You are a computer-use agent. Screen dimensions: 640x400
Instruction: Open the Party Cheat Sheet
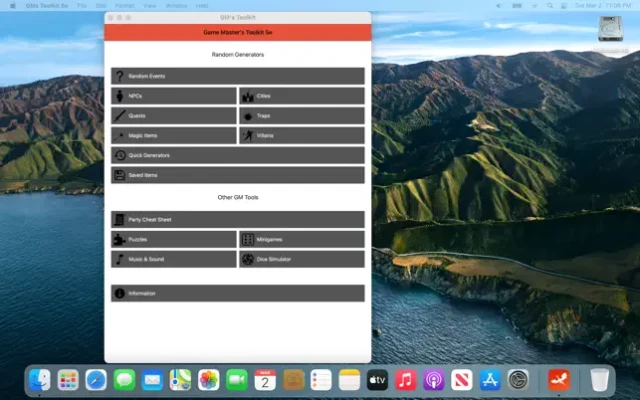tap(238, 219)
